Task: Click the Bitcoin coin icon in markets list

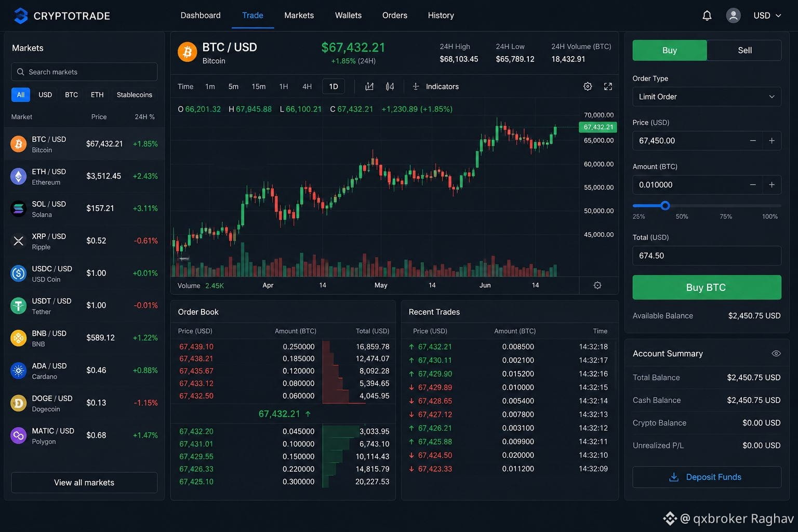Action: (x=18, y=144)
